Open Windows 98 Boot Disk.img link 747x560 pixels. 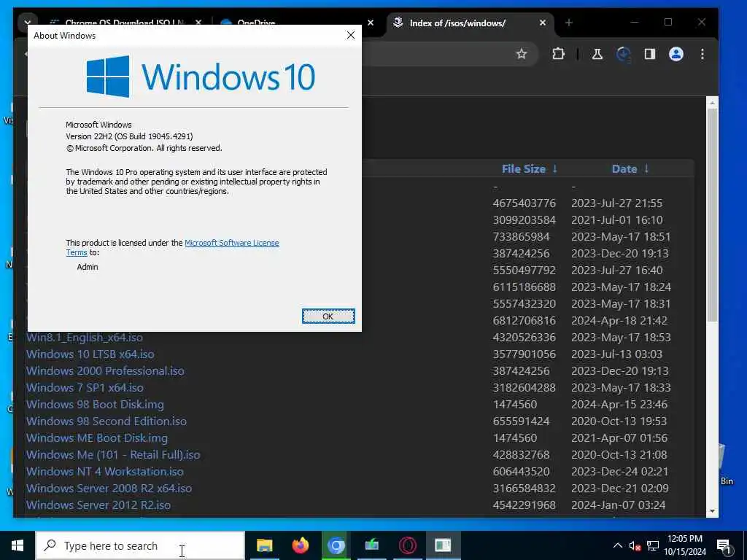[95, 404]
